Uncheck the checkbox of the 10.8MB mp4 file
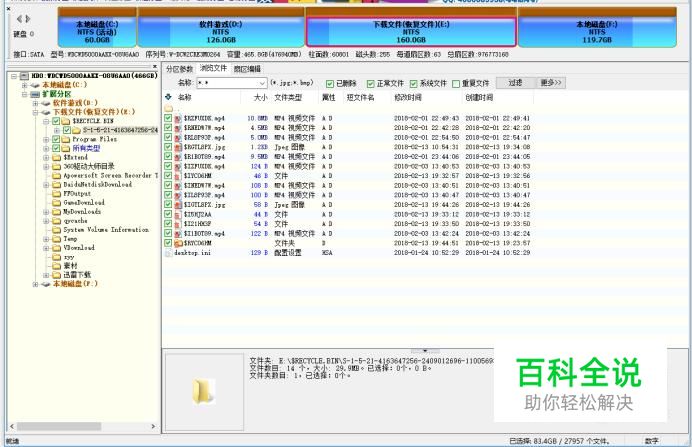The height and width of the screenshot is (447, 692). pyautogui.click(x=168, y=118)
